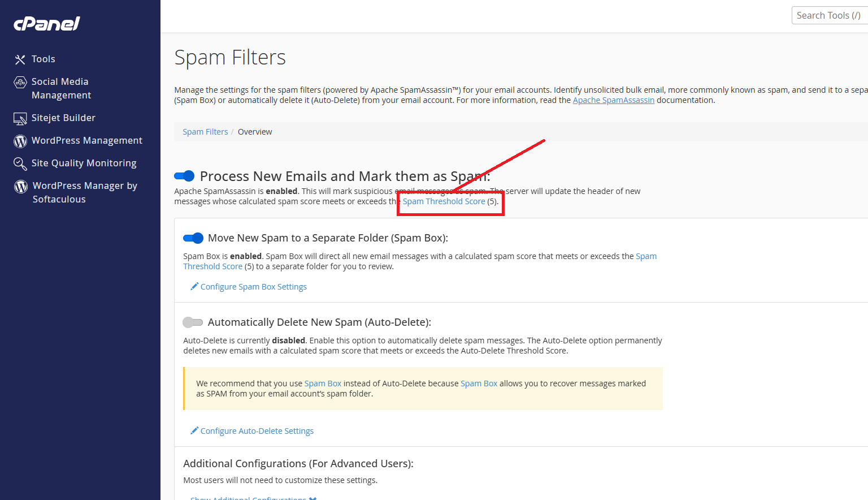Viewport: 868px width, 500px height.
Task: Open the Apache SpamAssassin documentation link
Action: point(614,100)
